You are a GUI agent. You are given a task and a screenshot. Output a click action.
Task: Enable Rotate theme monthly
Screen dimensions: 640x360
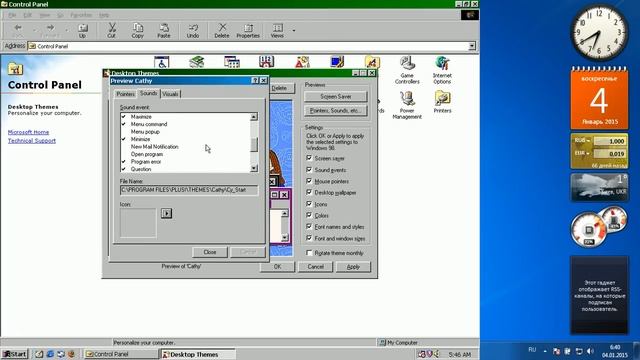pyautogui.click(x=309, y=253)
